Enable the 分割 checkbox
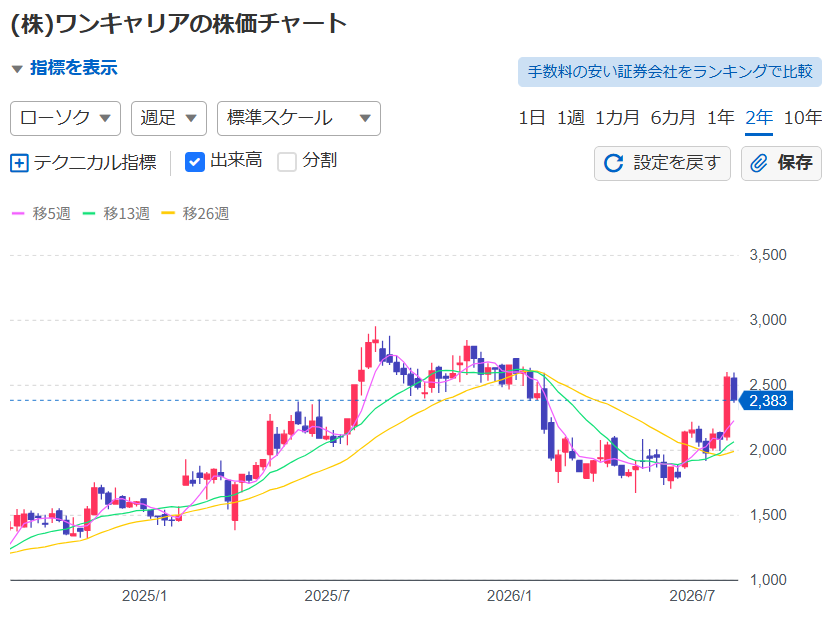Viewport: 827px width, 617px height. [287, 162]
